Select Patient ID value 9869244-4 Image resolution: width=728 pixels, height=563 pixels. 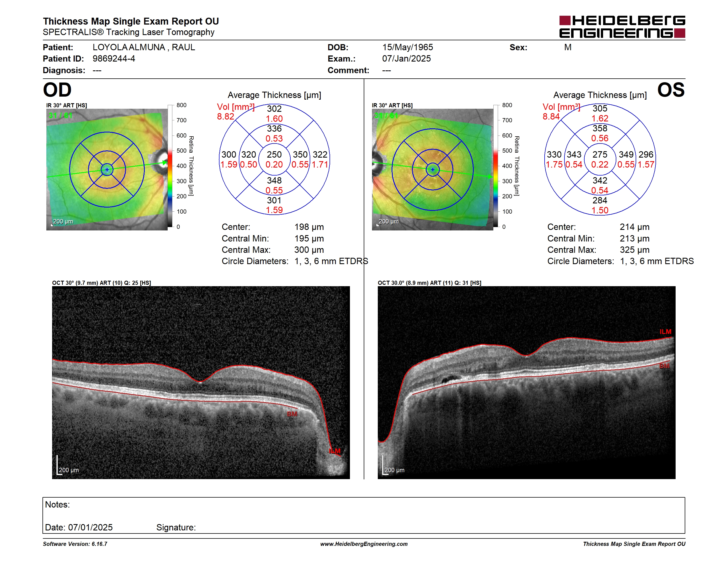click(x=114, y=59)
